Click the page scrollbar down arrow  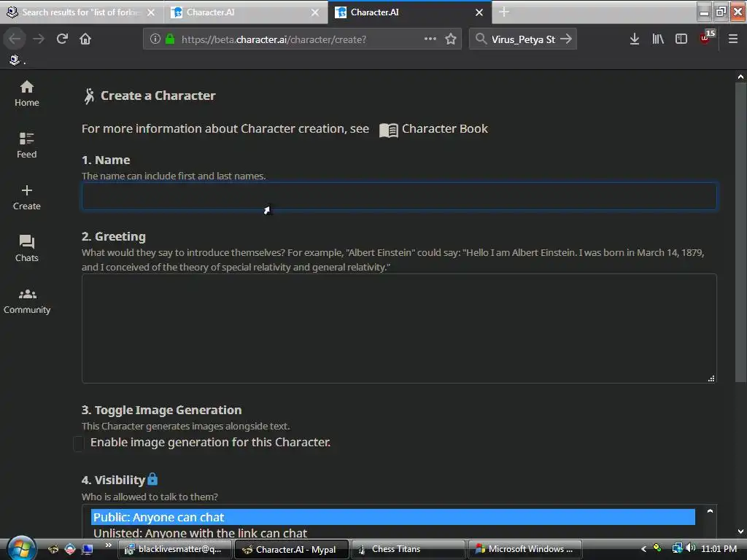pyautogui.click(x=740, y=532)
